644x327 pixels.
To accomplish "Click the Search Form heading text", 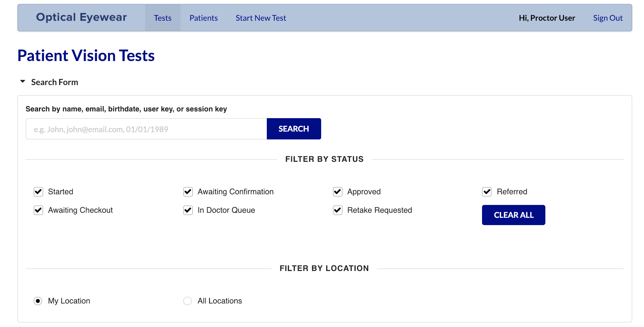I will pos(55,82).
